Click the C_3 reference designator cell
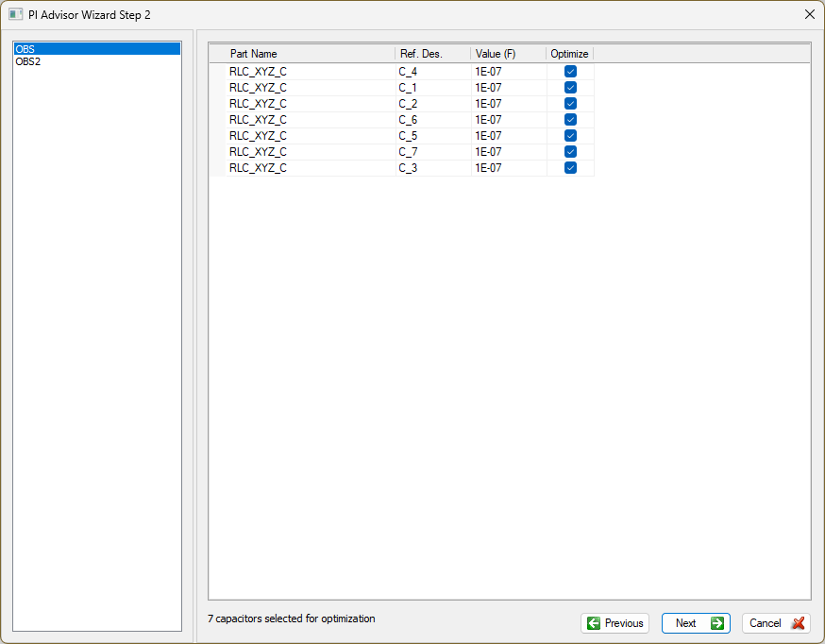 [433, 168]
